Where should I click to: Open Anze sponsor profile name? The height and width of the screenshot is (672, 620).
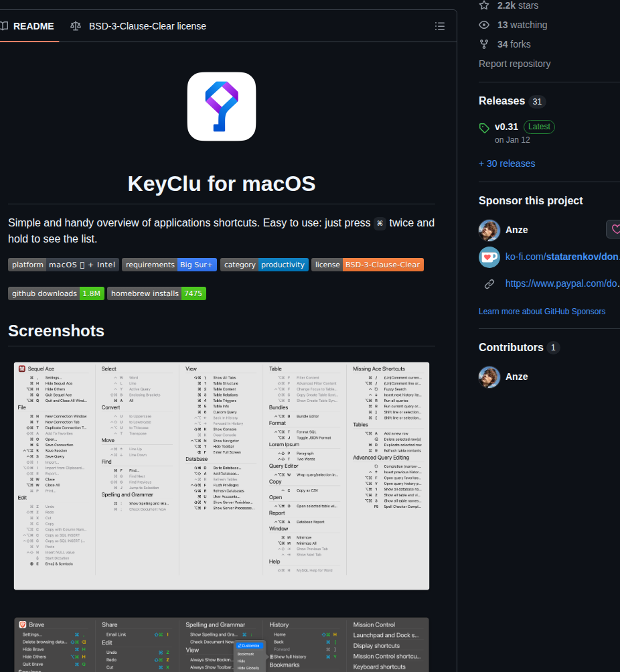click(516, 230)
